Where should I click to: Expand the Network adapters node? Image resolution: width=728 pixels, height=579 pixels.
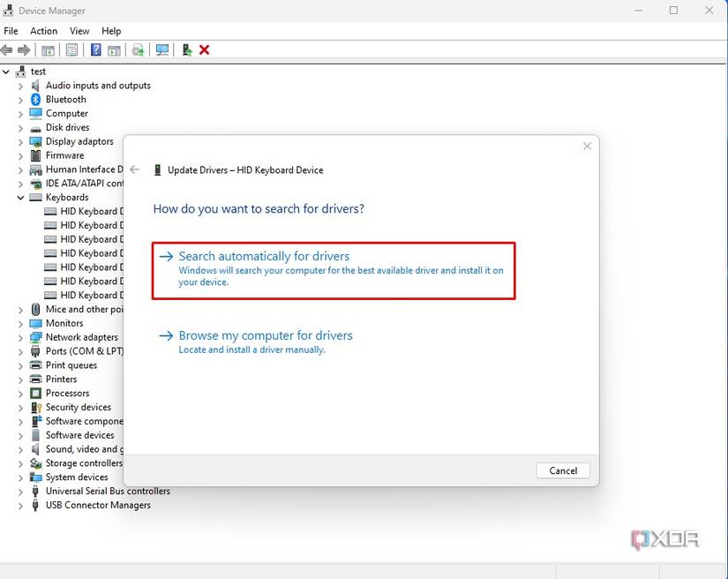point(20,337)
